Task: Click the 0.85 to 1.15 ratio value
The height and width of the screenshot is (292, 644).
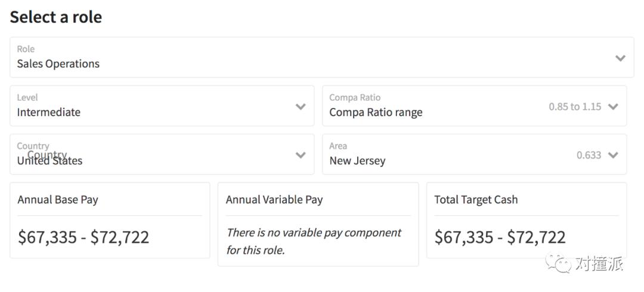Action: point(575,107)
